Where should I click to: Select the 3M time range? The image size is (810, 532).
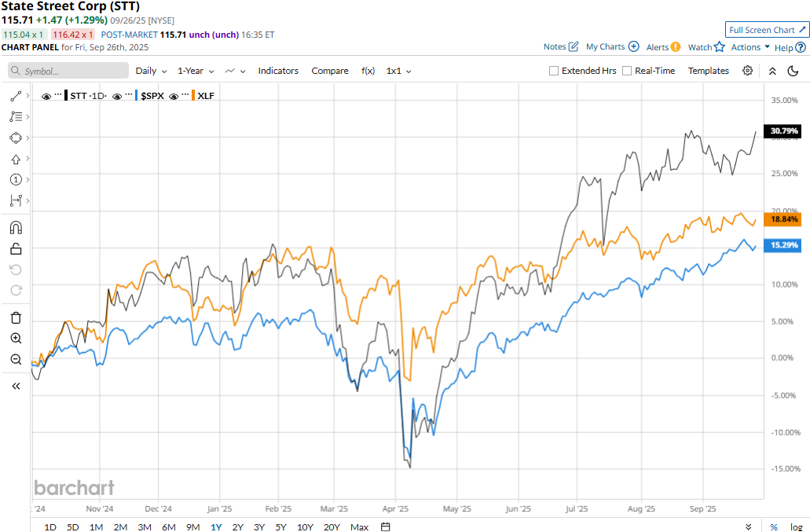[145, 526]
